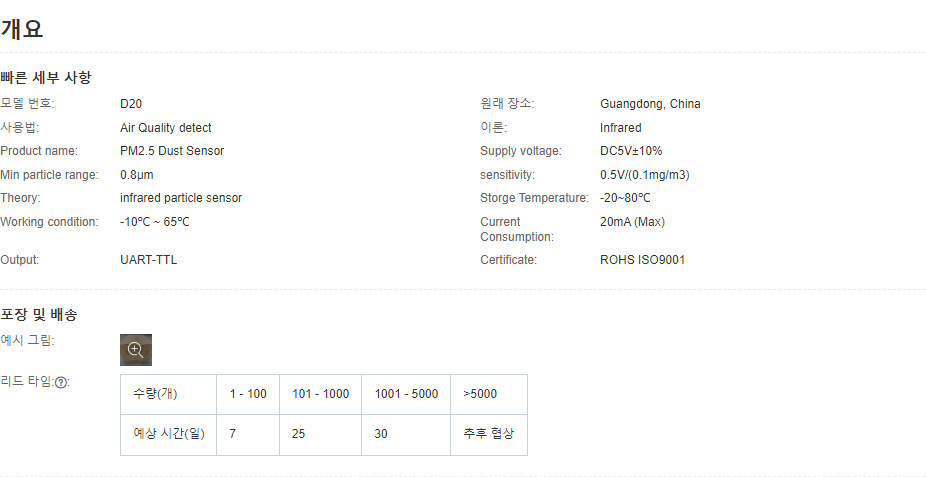Click the PM2.5 Dust Sensor product name

(172, 151)
